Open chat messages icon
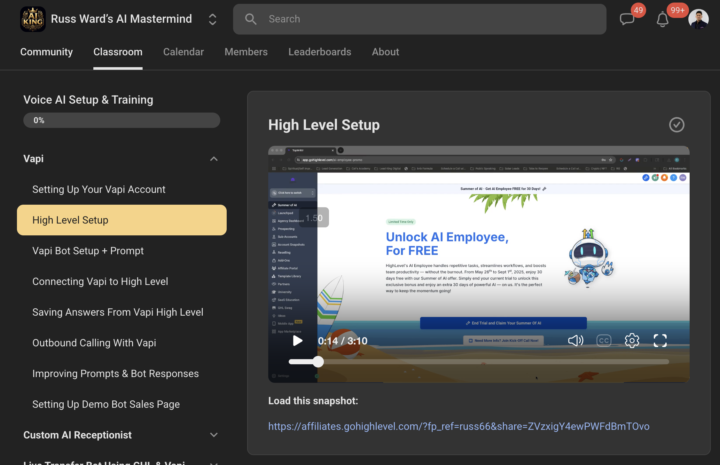Screen dimensions: 720x465 click(x=627, y=19)
